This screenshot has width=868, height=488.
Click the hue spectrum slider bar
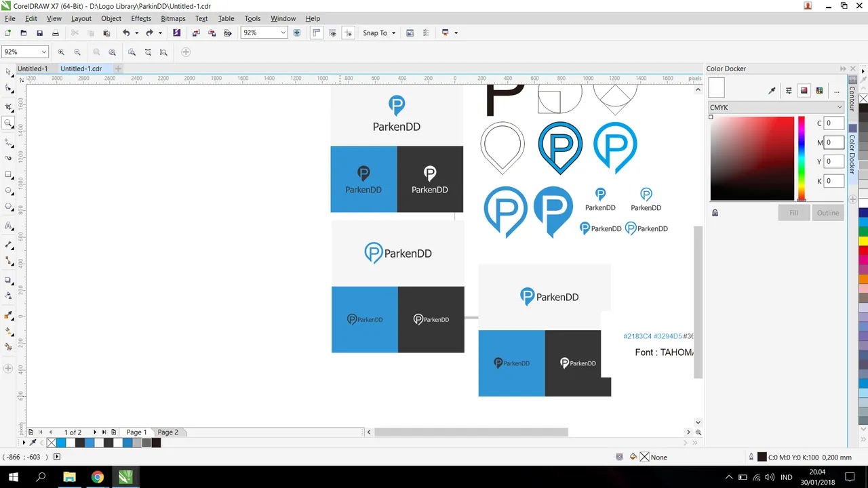[x=802, y=159]
